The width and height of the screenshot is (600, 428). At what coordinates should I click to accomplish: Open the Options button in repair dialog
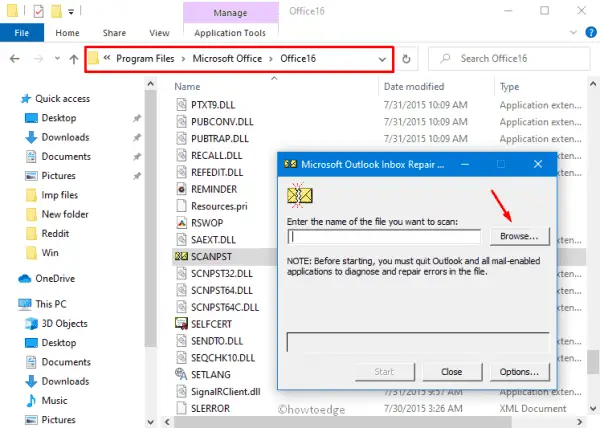tap(519, 371)
